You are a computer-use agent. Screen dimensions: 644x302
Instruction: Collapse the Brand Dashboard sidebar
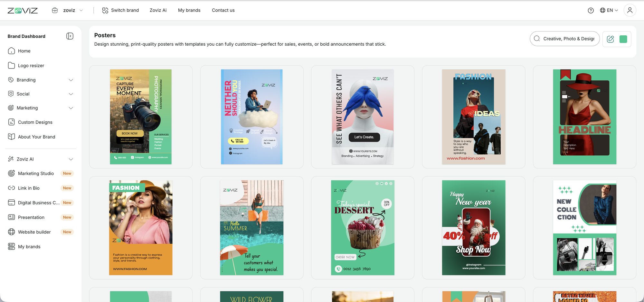coord(70,36)
